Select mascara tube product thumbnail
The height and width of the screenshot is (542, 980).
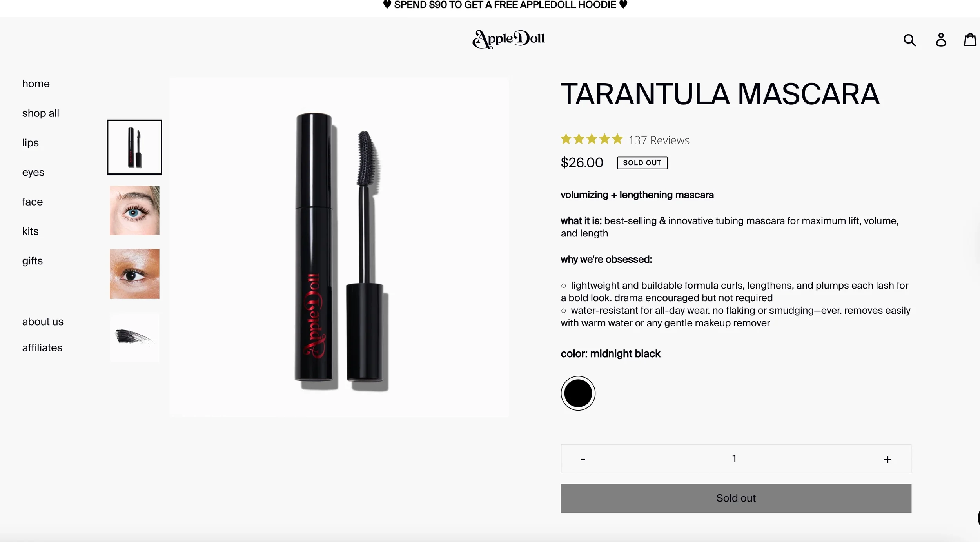pyautogui.click(x=134, y=147)
